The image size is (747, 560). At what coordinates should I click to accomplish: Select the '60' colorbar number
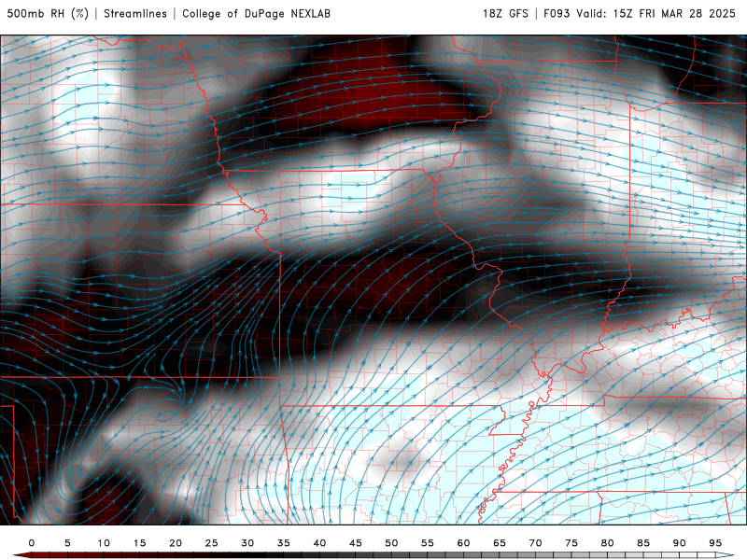[x=463, y=543]
